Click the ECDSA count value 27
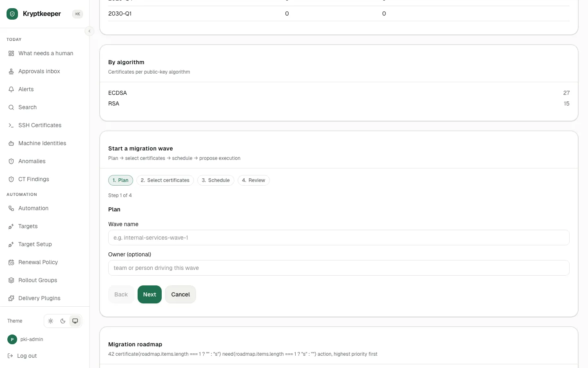 coord(566,93)
